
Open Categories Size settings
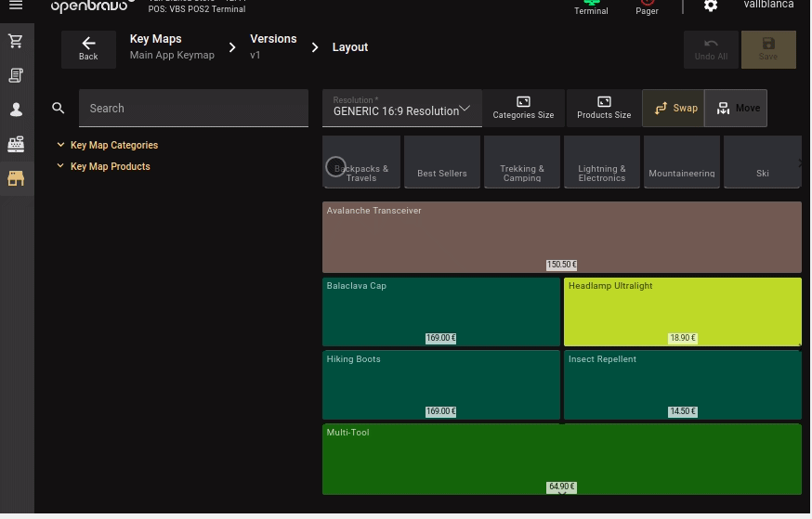click(x=523, y=109)
